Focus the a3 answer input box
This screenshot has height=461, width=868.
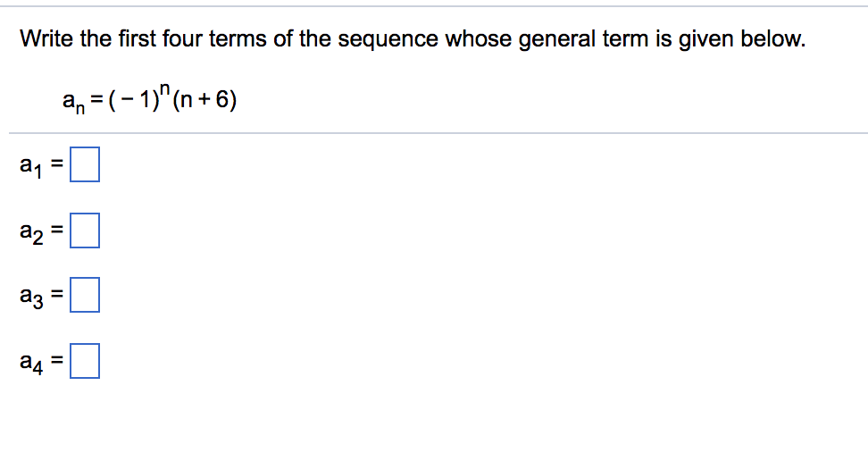85,295
